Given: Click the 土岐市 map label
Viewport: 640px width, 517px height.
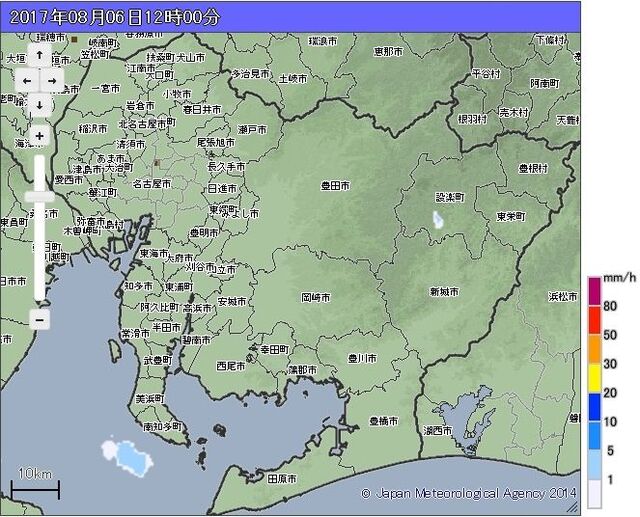Looking at the screenshot, I should click(x=293, y=78).
